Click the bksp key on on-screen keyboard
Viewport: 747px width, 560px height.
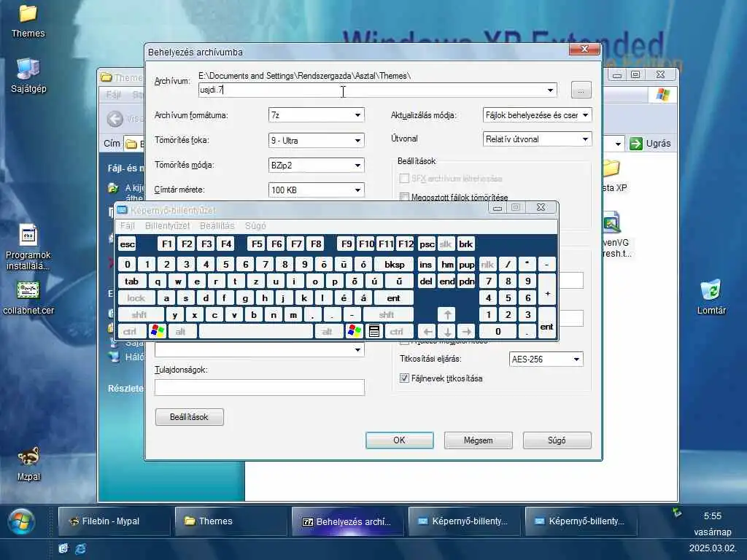click(395, 264)
